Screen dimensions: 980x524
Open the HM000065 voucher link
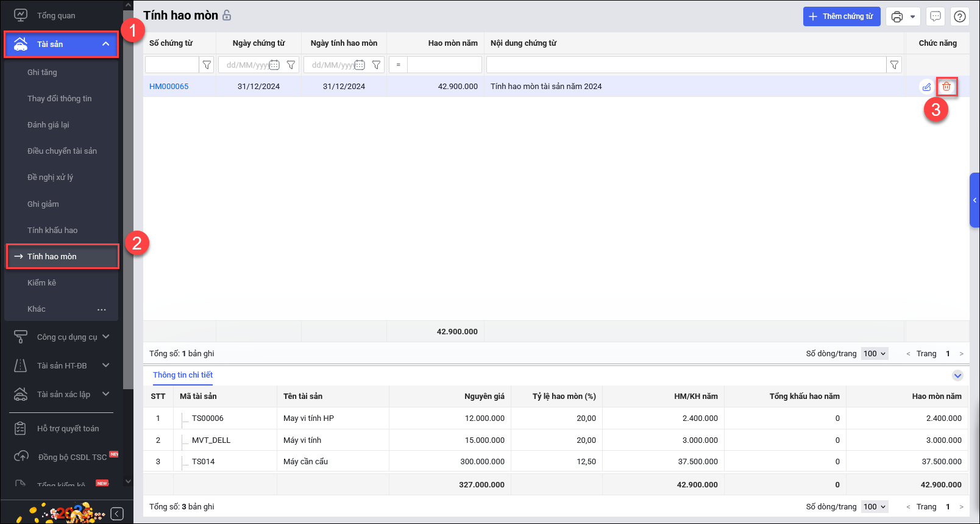[x=169, y=87]
